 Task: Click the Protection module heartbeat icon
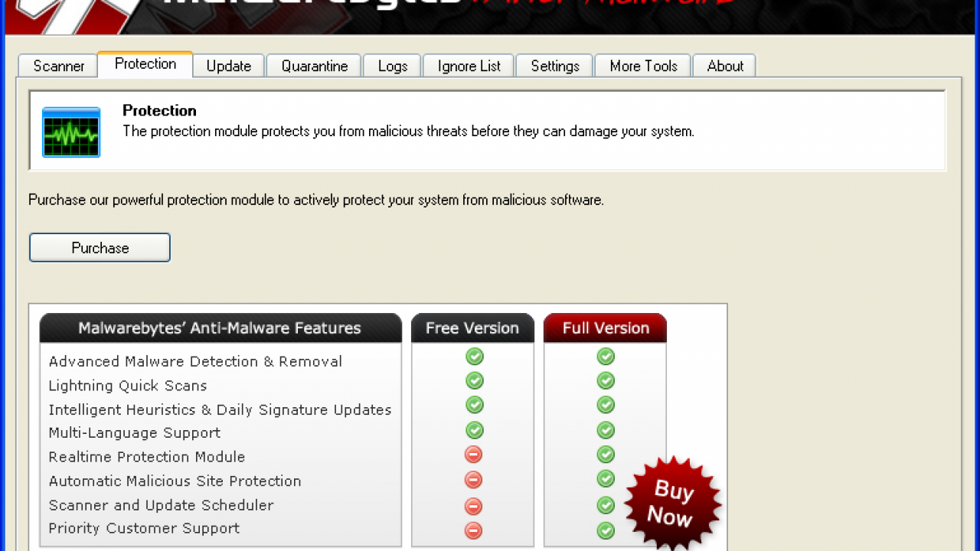click(x=70, y=131)
